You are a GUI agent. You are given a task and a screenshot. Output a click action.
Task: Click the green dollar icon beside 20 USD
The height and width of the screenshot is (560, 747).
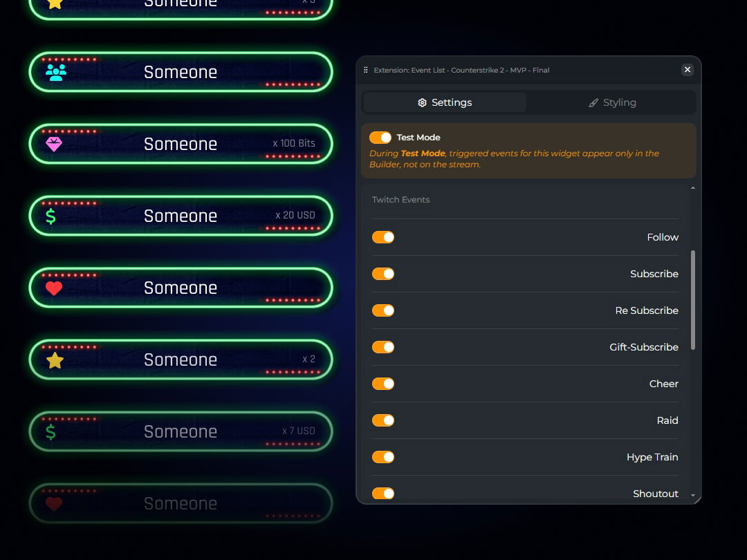pyautogui.click(x=50, y=216)
